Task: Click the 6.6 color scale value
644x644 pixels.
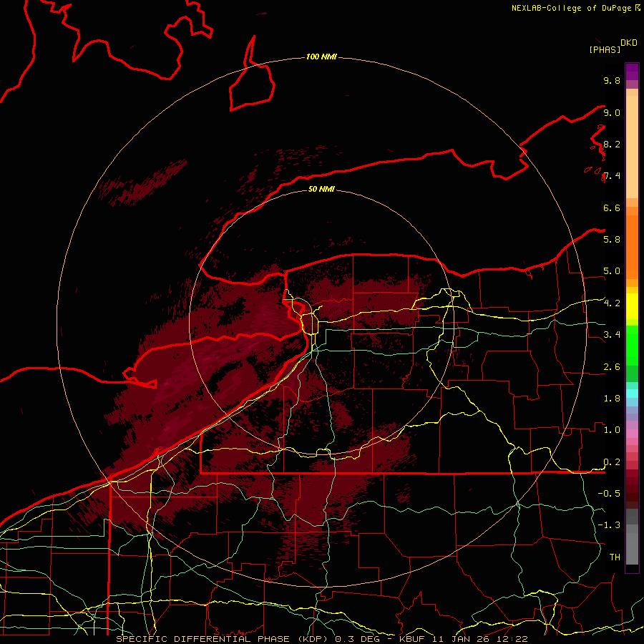Action: [x=612, y=208]
